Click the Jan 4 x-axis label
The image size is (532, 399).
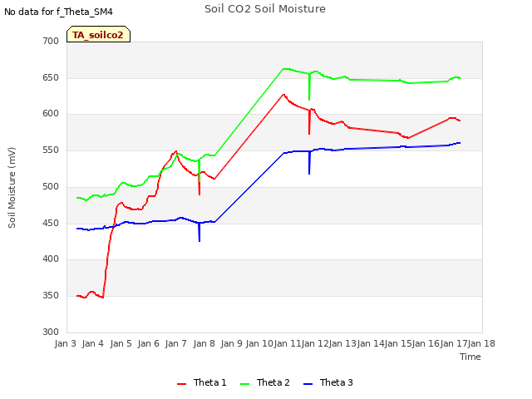coord(93,343)
